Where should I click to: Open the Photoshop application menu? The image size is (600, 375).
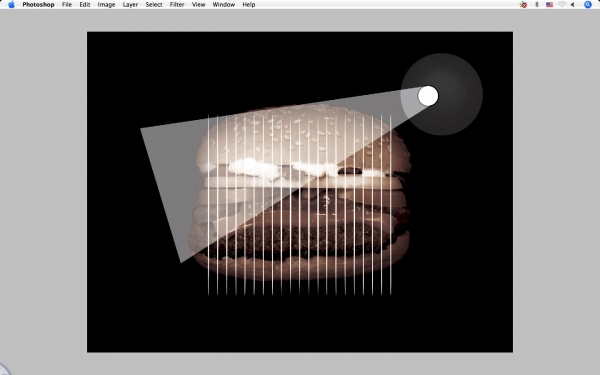[x=38, y=5]
